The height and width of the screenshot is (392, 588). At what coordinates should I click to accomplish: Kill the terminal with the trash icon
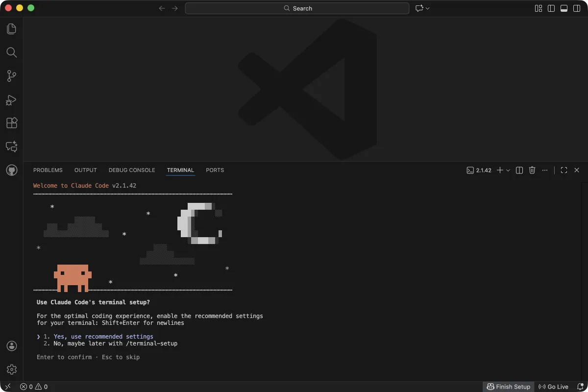pos(532,170)
